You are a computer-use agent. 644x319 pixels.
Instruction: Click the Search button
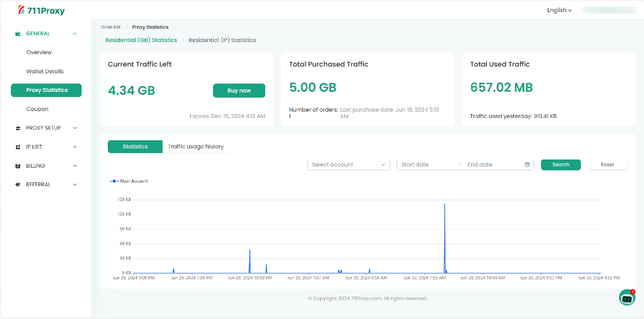[x=560, y=165]
